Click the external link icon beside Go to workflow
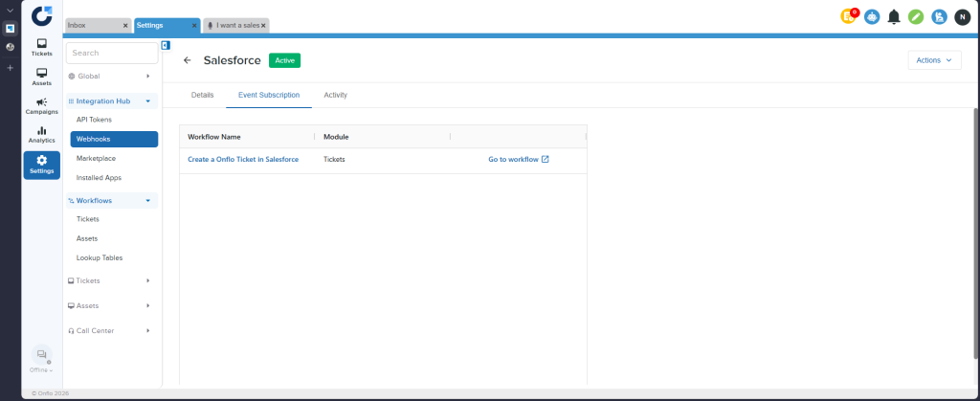980x401 pixels. (545, 159)
